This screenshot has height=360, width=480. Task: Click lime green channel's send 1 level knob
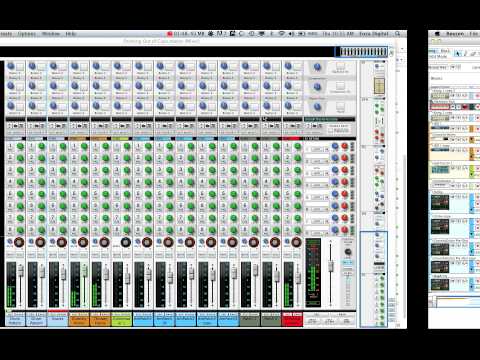coord(127,146)
